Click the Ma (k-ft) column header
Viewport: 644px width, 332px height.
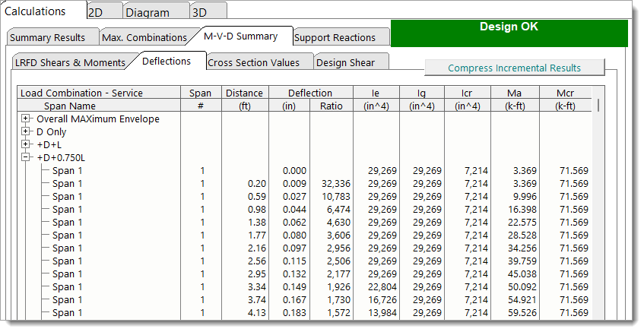coord(515,100)
